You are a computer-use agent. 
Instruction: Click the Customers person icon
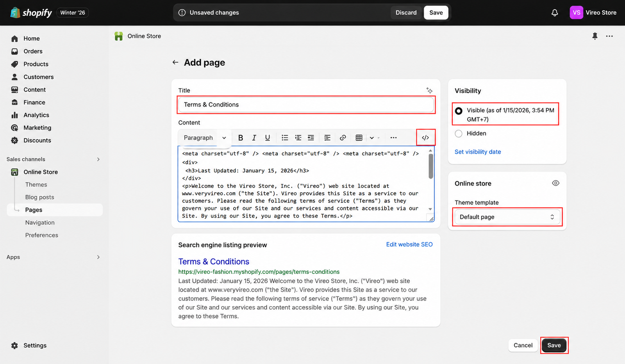pos(14,77)
